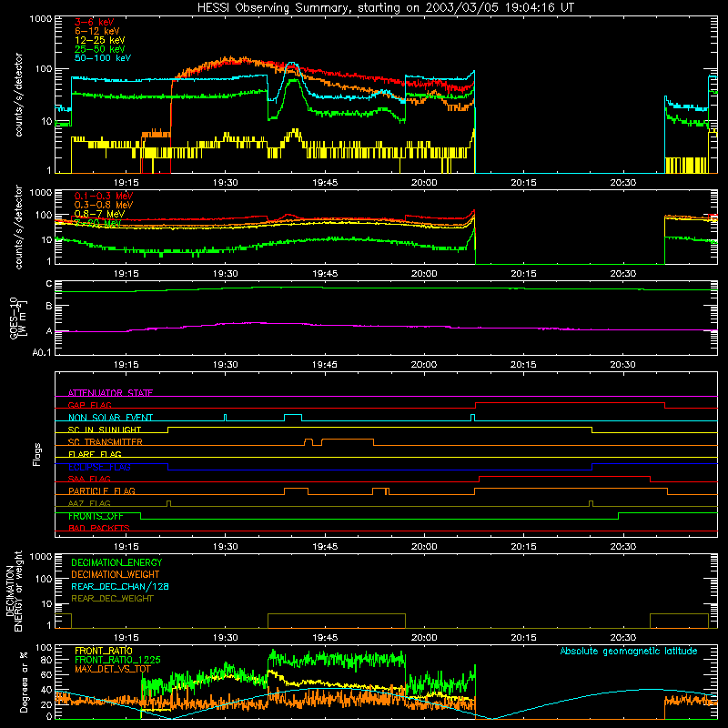
Task: Select the PARTICLE_FLAG label
Action: click(x=102, y=490)
